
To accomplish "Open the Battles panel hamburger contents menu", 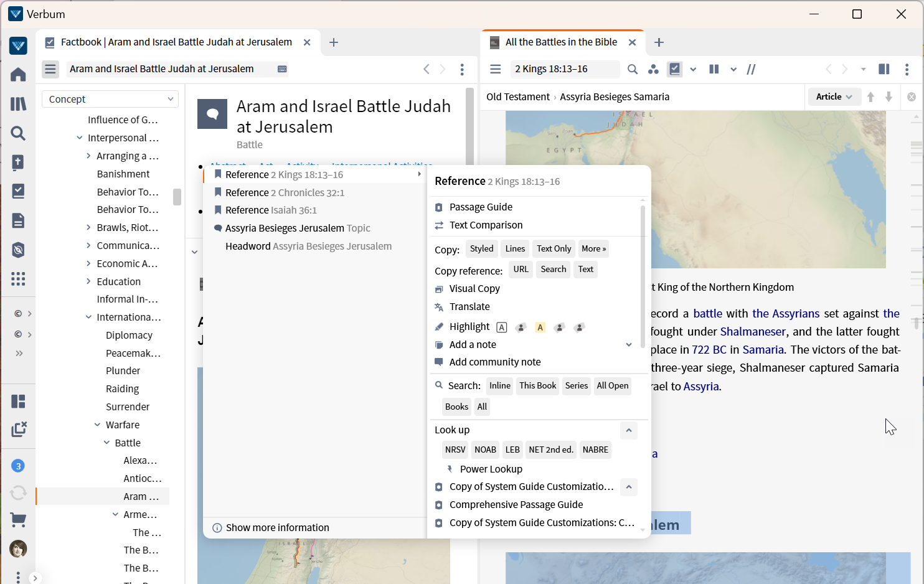I will pos(496,69).
